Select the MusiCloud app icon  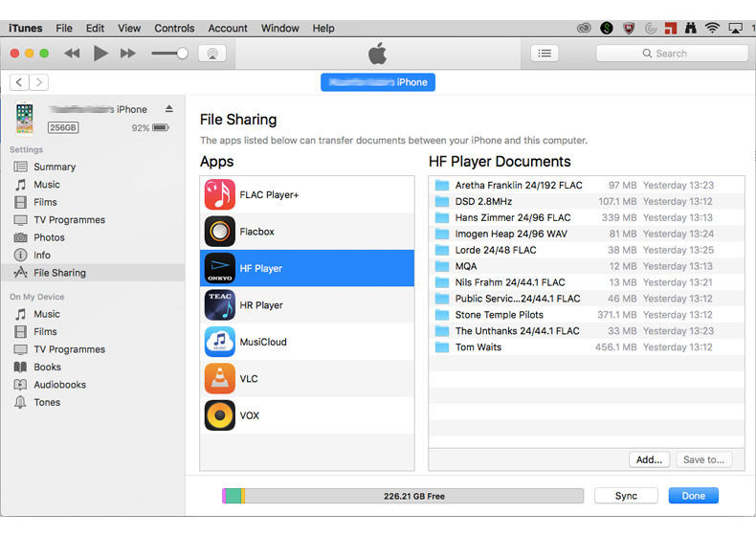coord(220,342)
